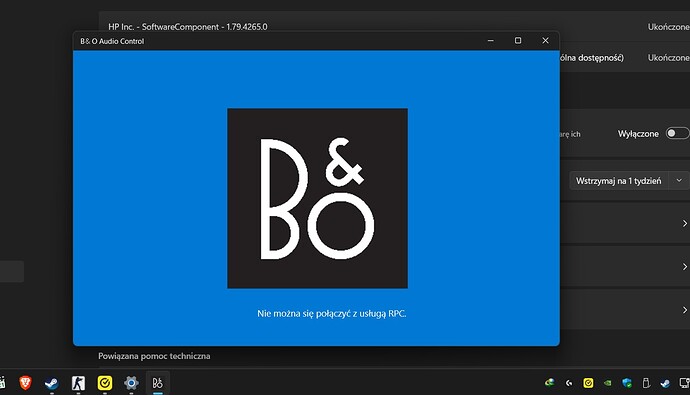The width and height of the screenshot is (690, 395).
Task: Maximize the B&O Audio Control window
Action: 518,40
